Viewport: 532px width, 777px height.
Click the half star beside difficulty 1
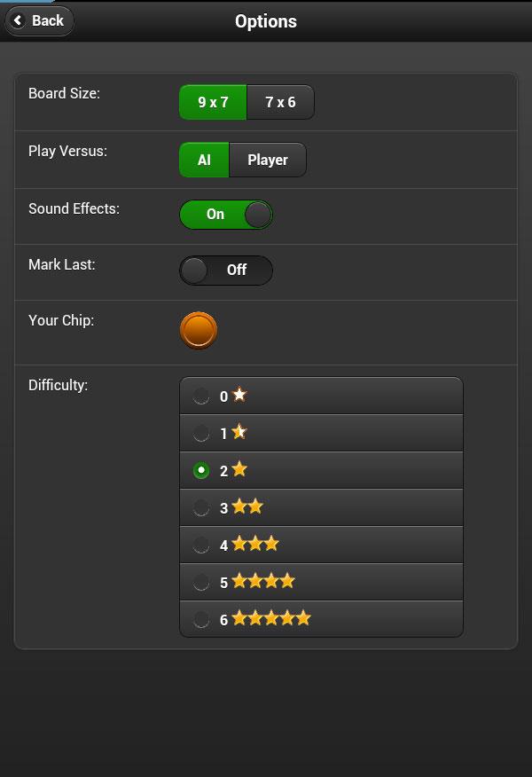239,432
